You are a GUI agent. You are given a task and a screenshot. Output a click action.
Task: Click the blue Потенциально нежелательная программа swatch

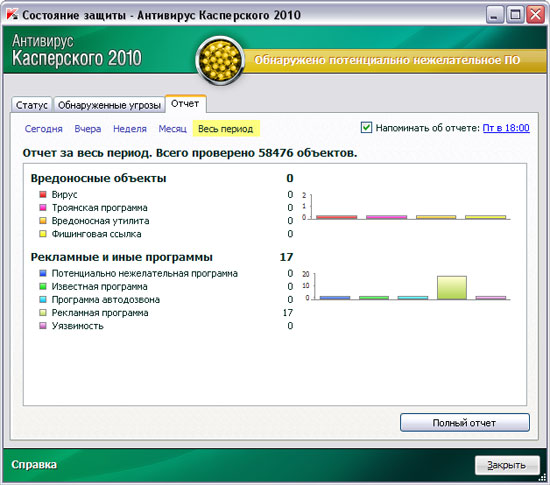tap(43, 273)
